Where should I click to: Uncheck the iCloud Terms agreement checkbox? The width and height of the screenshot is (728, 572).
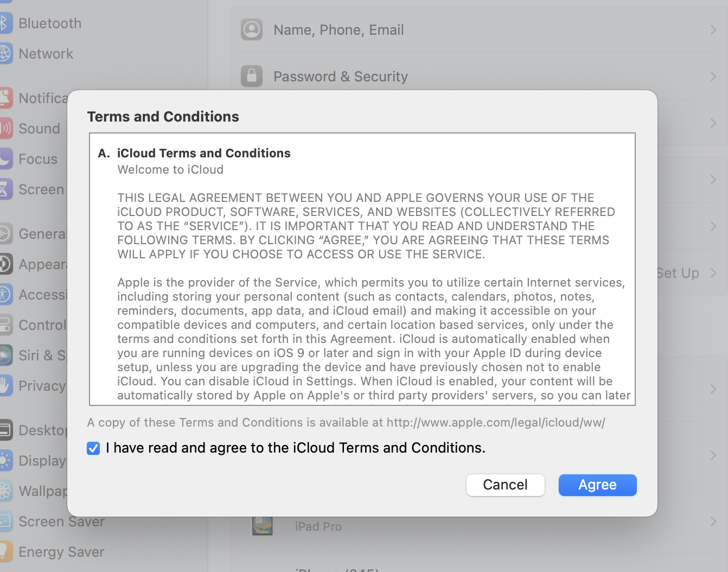click(x=93, y=448)
